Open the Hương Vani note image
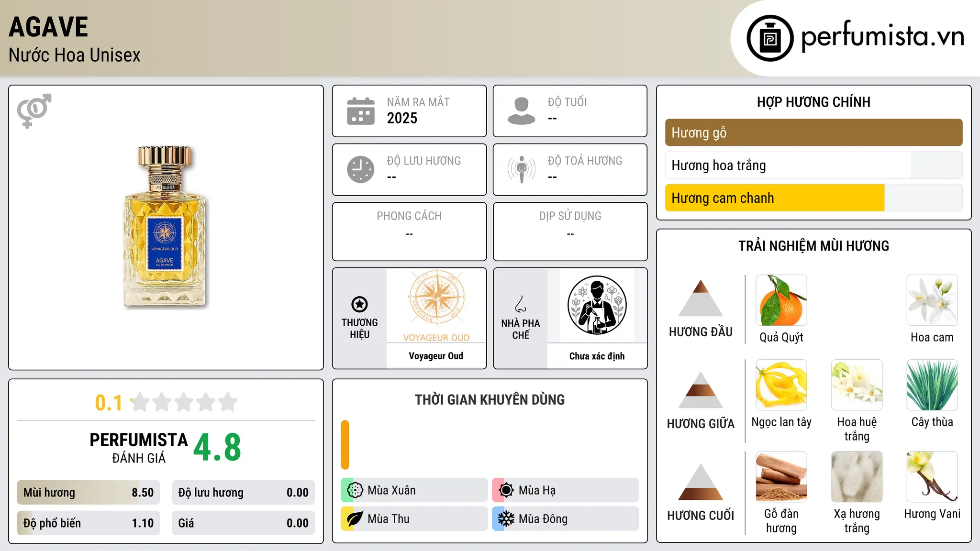 932,477
